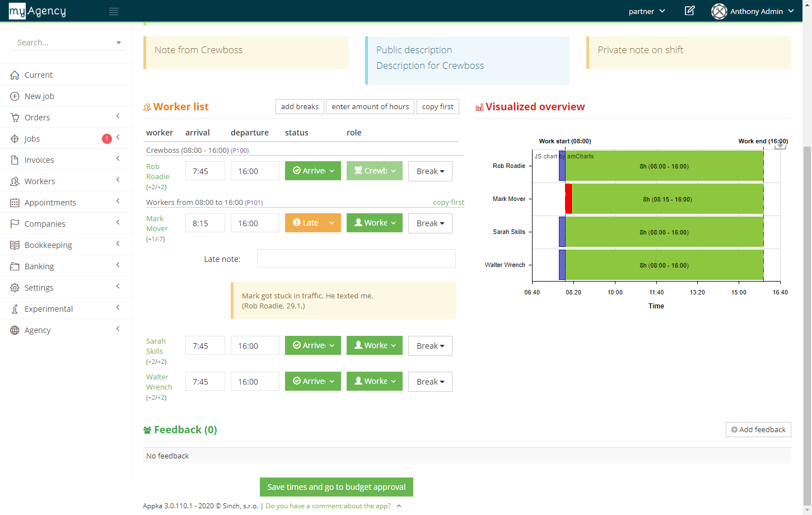Screen dimensions: 812x515
Task: Click Mark Mover's red late bar in chart
Action: [568, 199]
